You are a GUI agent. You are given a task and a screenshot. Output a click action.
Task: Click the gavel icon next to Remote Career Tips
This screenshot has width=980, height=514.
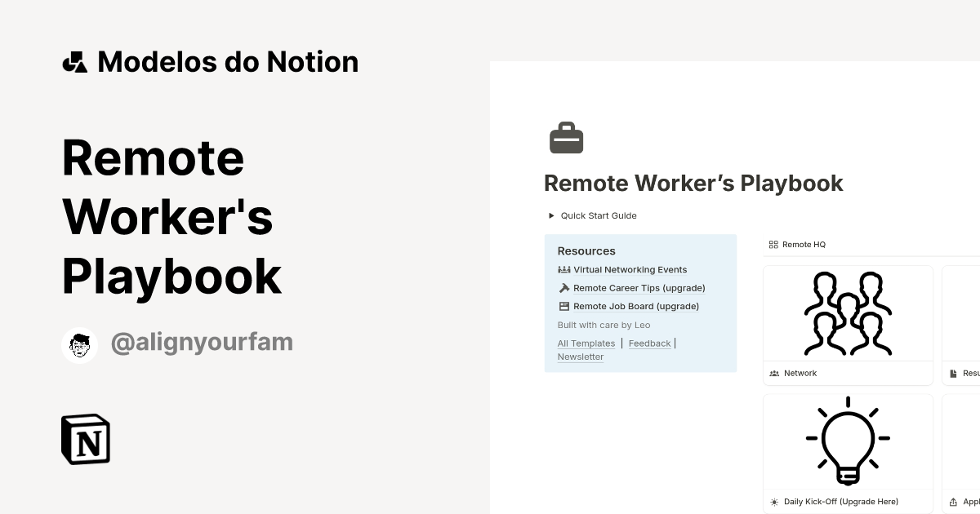pyautogui.click(x=563, y=287)
